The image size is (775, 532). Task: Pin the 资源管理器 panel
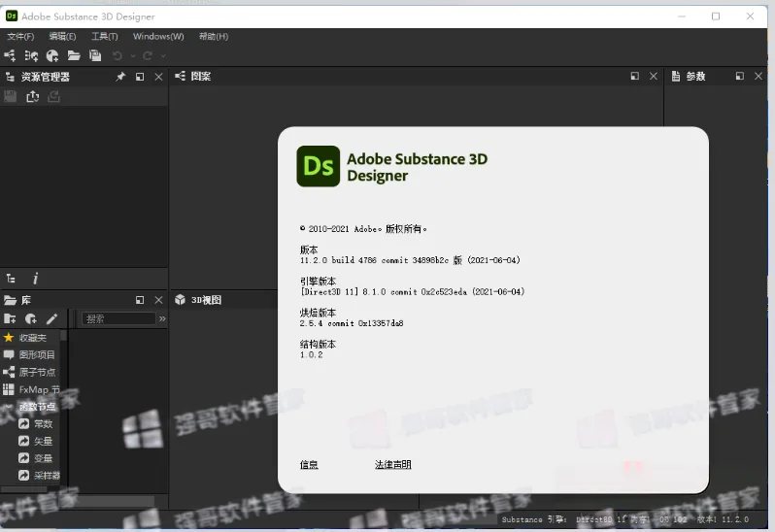120,77
